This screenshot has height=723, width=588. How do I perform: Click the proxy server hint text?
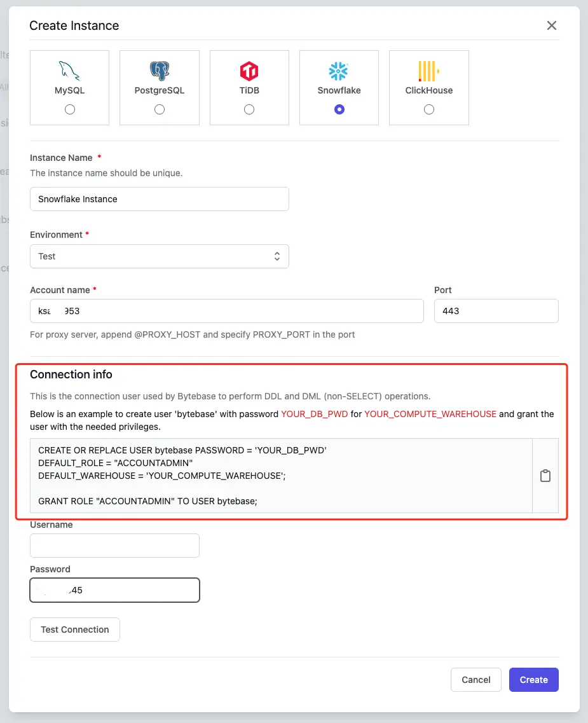[x=192, y=334]
